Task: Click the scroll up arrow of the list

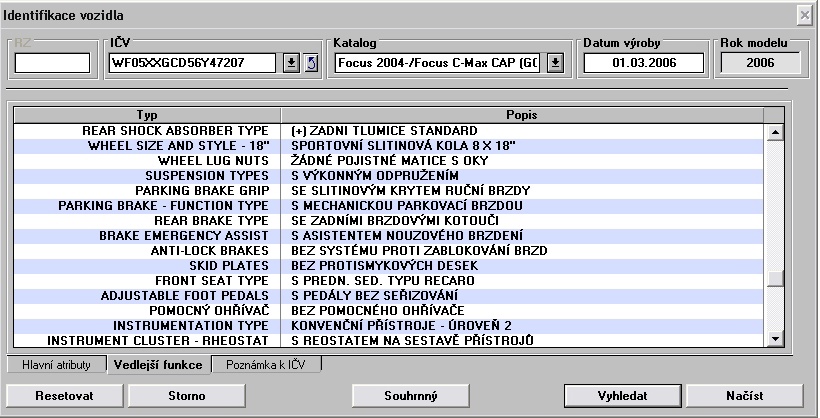Action: pos(773,130)
